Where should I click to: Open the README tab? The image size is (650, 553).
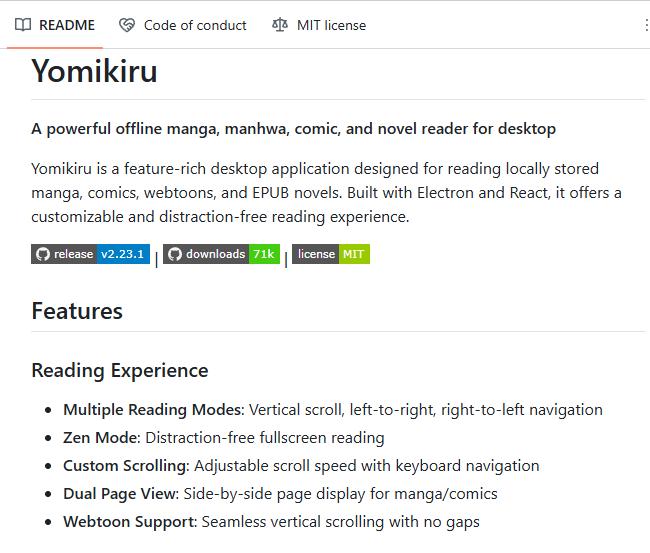(x=55, y=25)
